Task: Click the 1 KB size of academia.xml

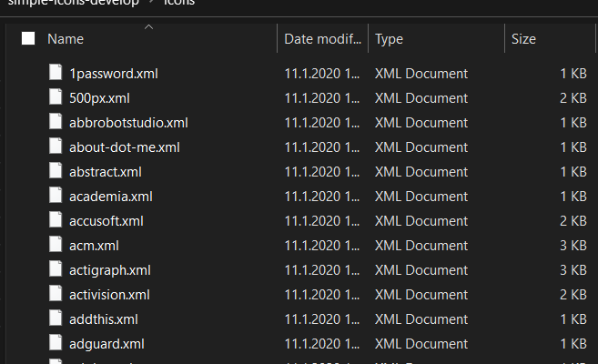Action: point(573,197)
